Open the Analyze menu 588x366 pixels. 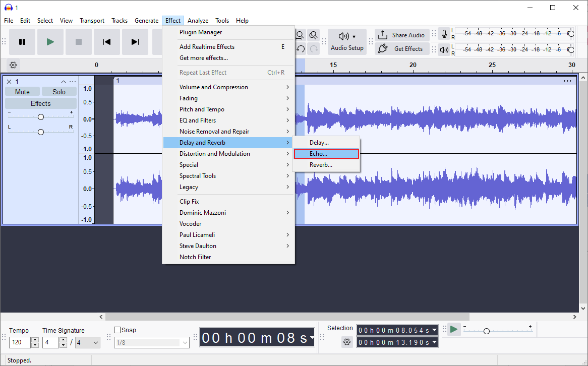(x=198, y=21)
